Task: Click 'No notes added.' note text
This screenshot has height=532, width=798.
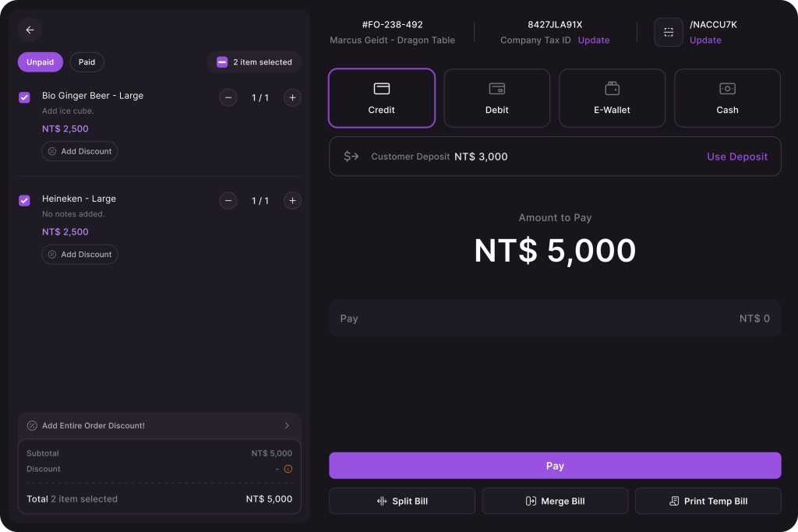Action: tap(73, 214)
